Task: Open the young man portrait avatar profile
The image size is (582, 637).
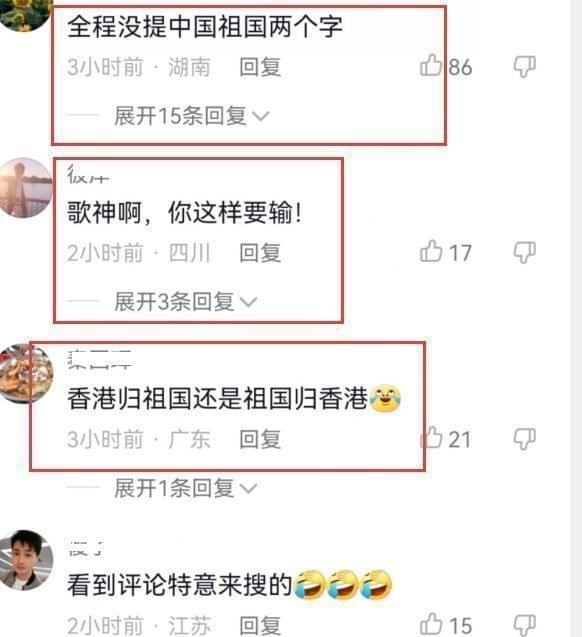Action: tap(26, 560)
